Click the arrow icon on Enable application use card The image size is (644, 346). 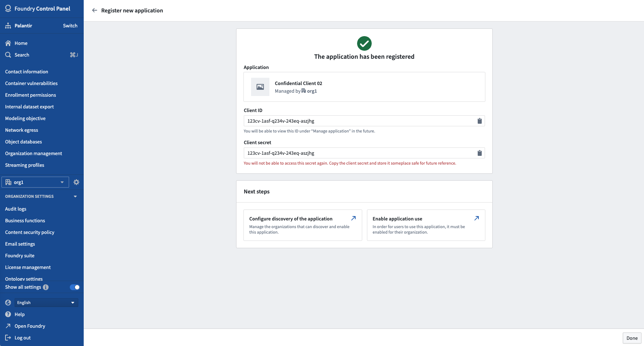pos(477,218)
